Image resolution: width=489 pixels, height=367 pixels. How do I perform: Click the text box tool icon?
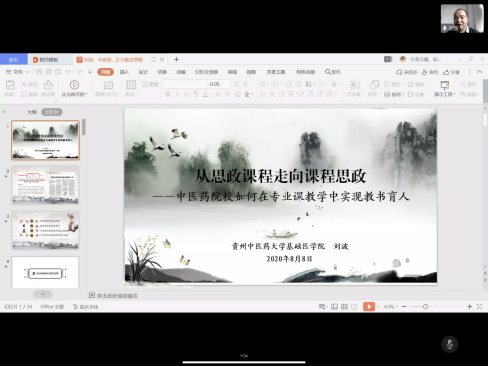coord(355,85)
